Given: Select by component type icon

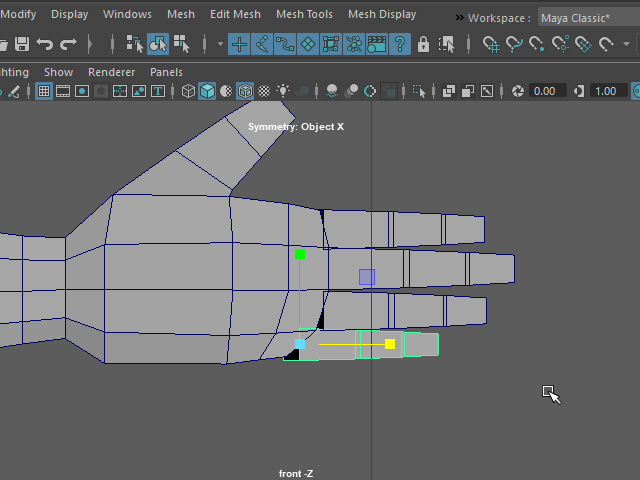Looking at the screenshot, I should [181, 44].
